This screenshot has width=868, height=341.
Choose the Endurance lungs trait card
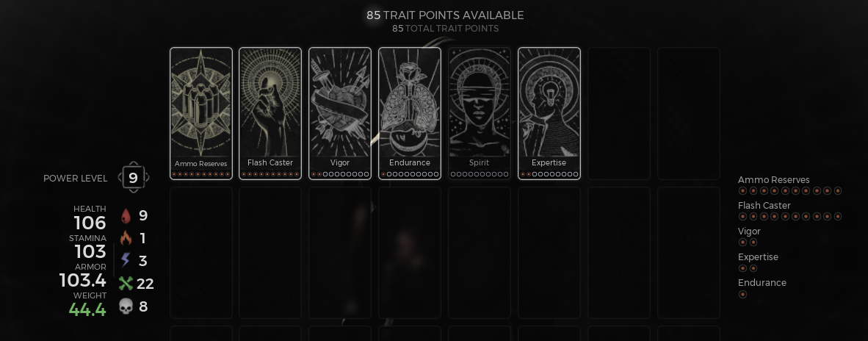[x=410, y=113]
